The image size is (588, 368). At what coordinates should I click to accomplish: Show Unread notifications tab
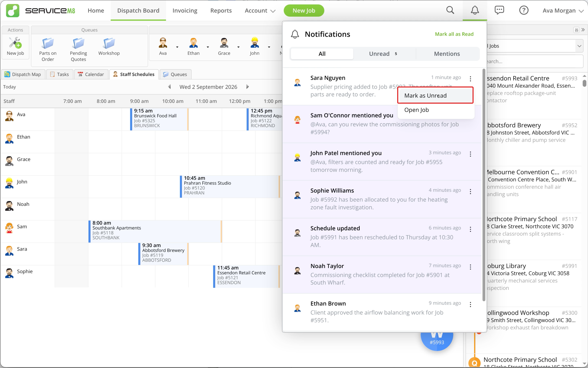click(384, 54)
